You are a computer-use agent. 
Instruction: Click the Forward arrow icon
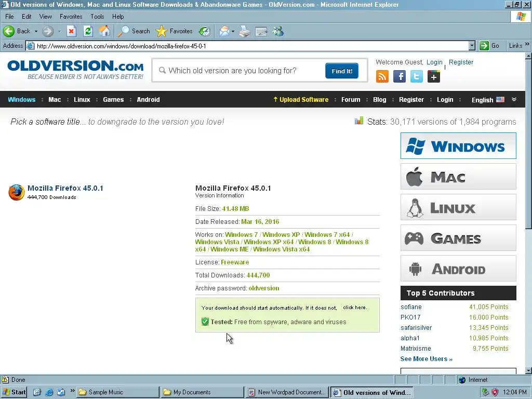click(48, 31)
